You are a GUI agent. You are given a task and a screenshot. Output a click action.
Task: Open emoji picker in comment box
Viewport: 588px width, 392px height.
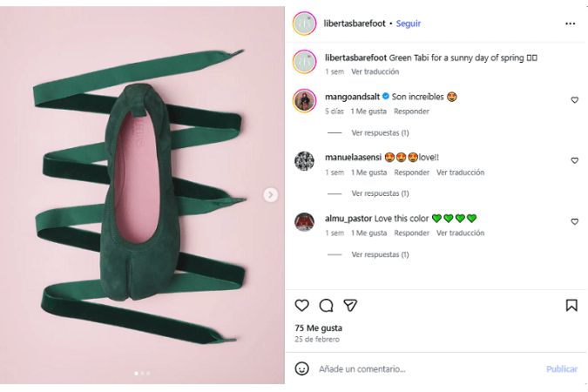pyautogui.click(x=302, y=368)
